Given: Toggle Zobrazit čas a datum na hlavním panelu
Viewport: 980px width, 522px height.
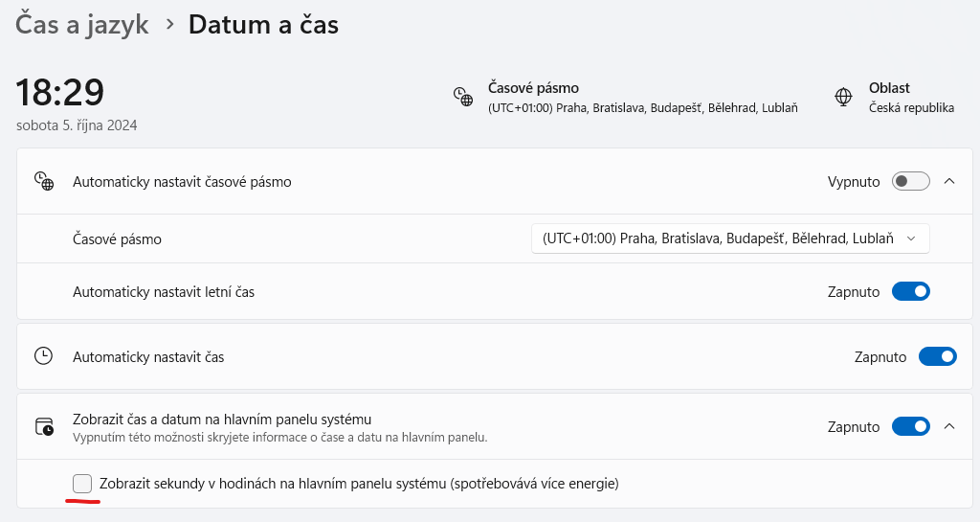Looking at the screenshot, I should click(x=910, y=426).
